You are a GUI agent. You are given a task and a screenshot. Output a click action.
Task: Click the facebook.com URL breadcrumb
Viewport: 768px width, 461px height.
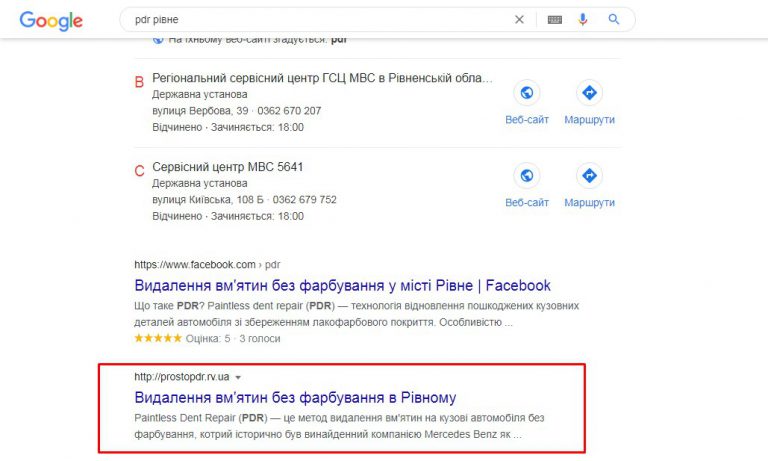207,265
